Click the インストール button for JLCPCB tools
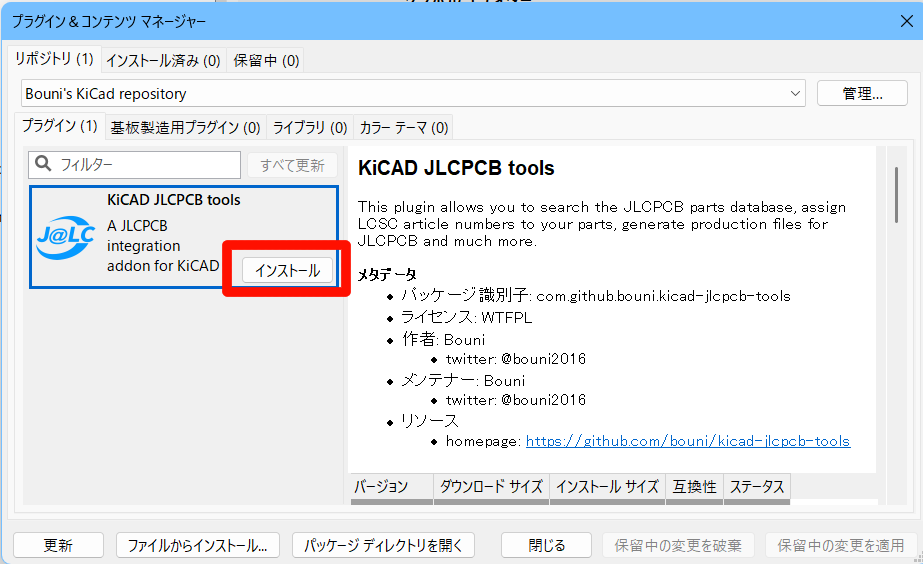This screenshot has width=923, height=564. [x=287, y=271]
